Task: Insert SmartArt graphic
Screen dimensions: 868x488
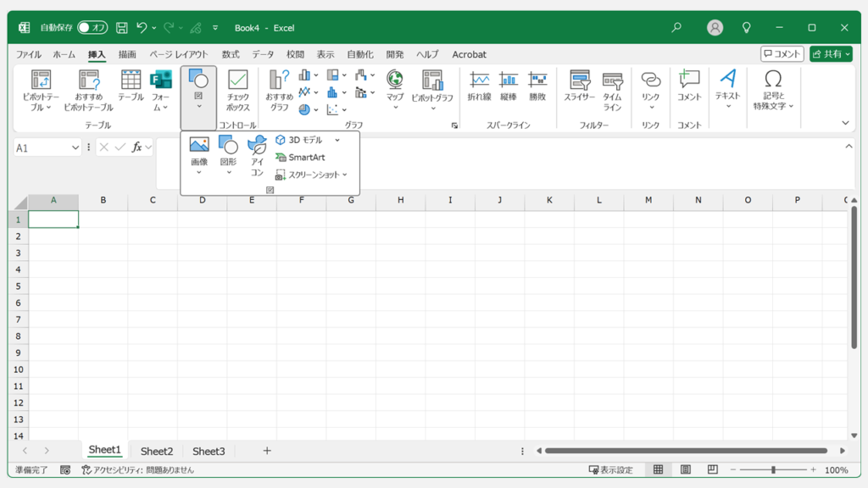Action: pyautogui.click(x=301, y=157)
